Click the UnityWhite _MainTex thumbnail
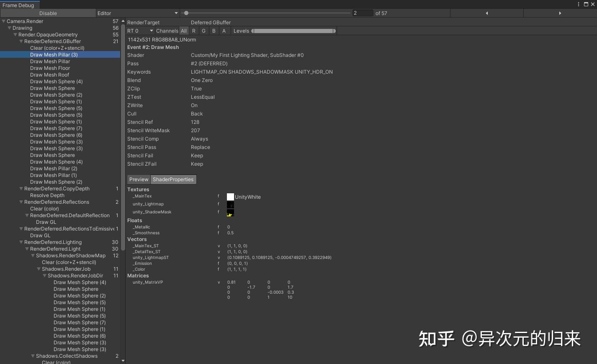The height and width of the screenshot is (364, 597). click(x=230, y=196)
